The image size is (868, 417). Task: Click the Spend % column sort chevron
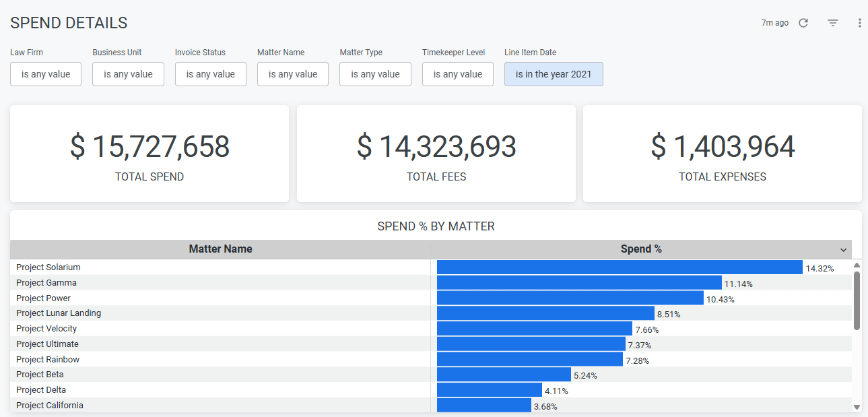coord(844,250)
